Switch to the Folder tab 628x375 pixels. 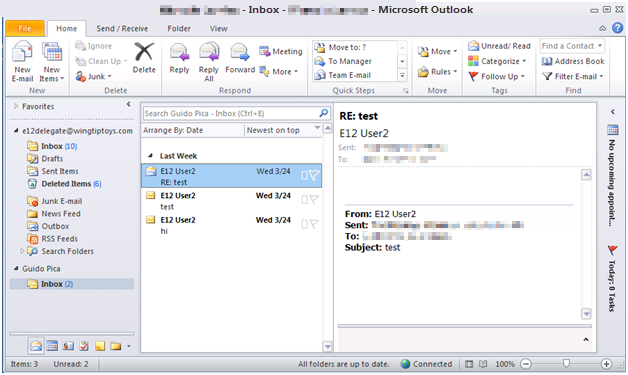(179, 28)
